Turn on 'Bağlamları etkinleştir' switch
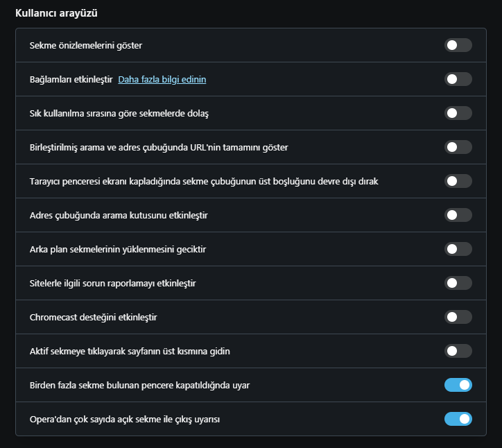 (x=458, y=79)
